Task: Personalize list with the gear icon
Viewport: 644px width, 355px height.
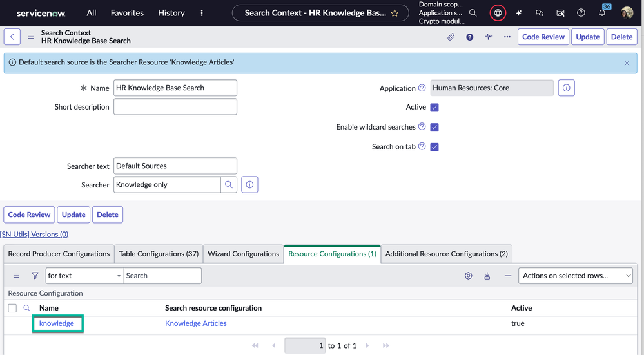Action: click(468, 276)
